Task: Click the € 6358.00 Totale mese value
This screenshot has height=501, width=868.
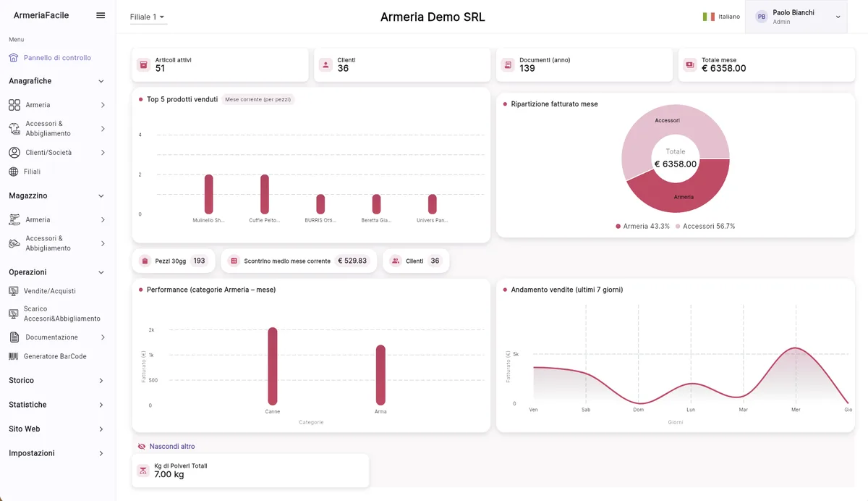Action: (x=723, y=69)
